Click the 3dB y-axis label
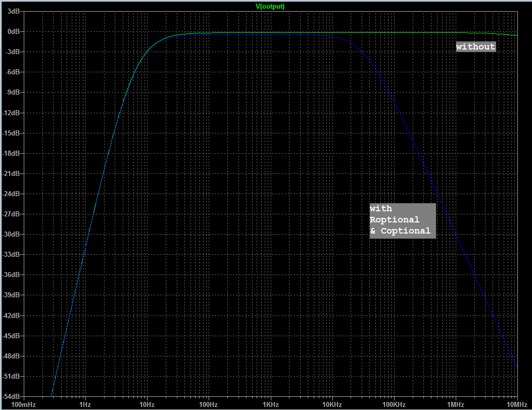 [x=14, y=12]
